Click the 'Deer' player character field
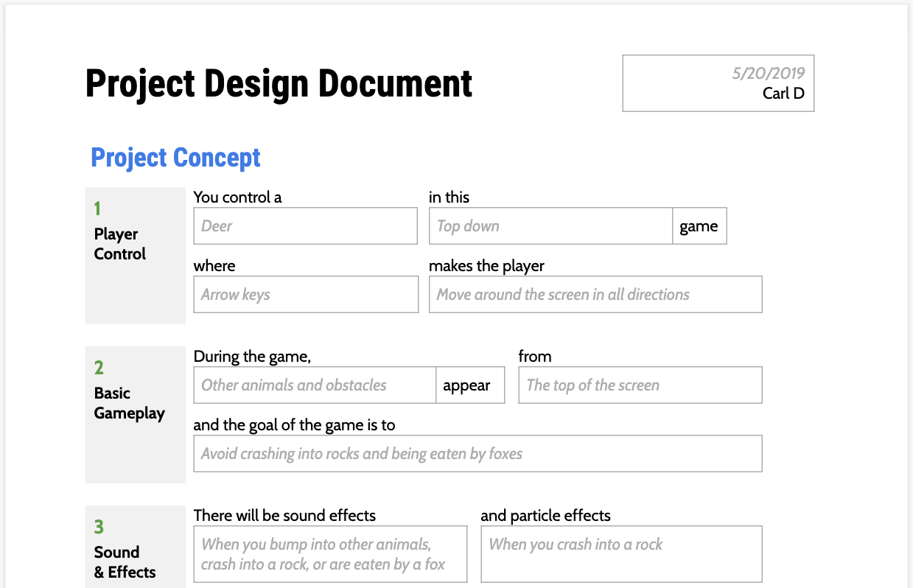Image resolution: width=913 pixels, height=588 pixels. click(305, 226)
